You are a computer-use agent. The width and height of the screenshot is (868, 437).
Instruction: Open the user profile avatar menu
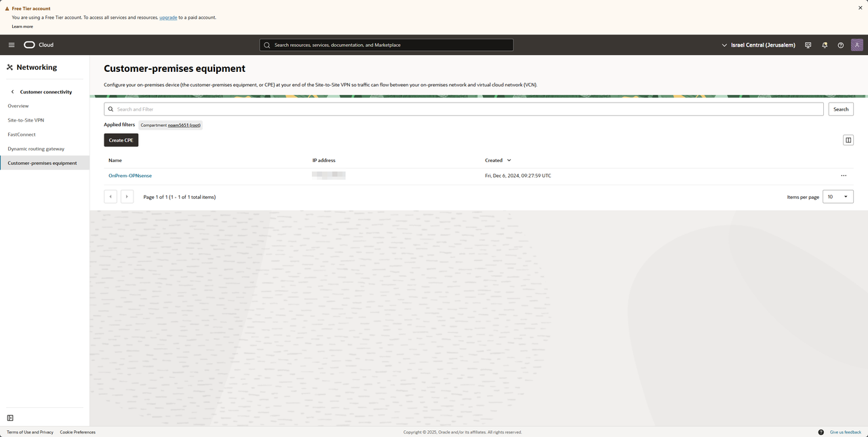(857, 45)
